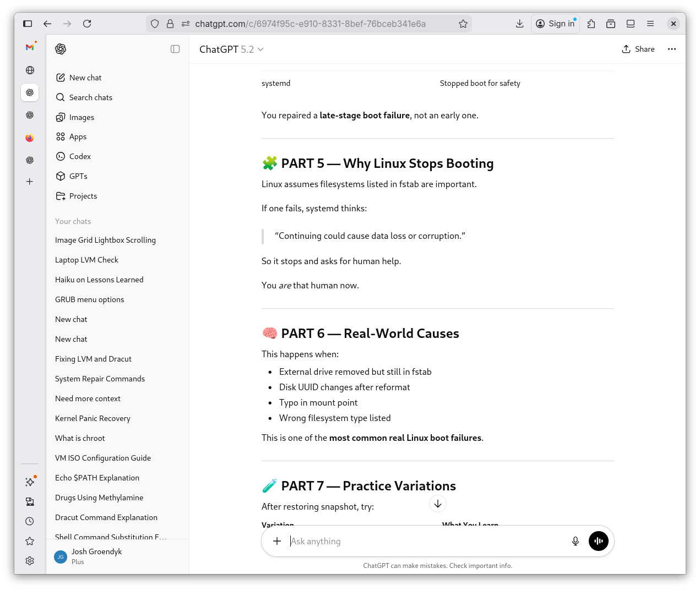Click the Share button
Viewport: 700px width, 590px height.
click(x=638, y=49)
